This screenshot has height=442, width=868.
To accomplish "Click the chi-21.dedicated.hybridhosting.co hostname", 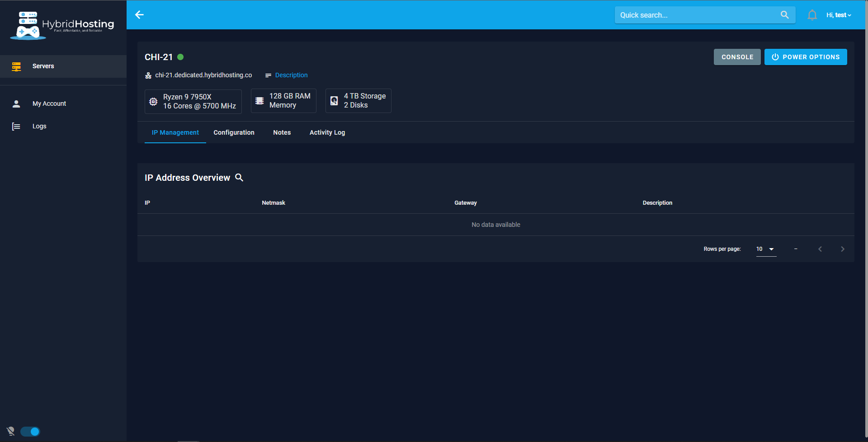I will tap(203, 75).
